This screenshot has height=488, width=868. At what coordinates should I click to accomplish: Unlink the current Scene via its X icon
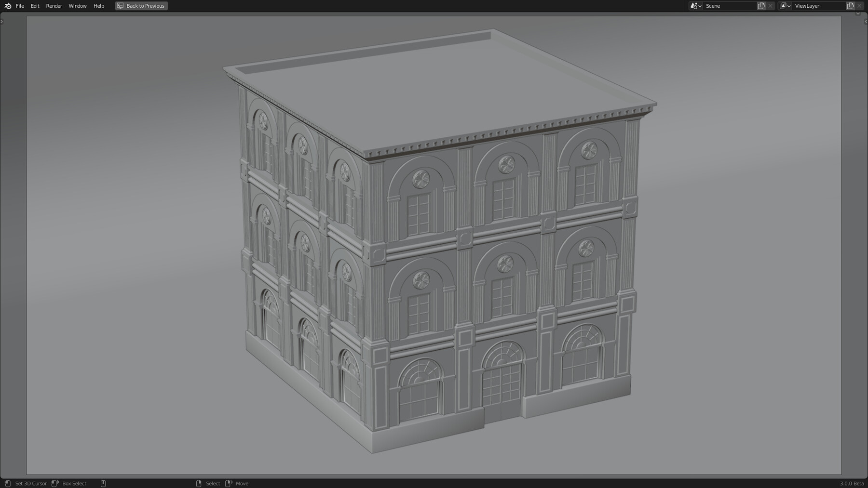[770, 5]
